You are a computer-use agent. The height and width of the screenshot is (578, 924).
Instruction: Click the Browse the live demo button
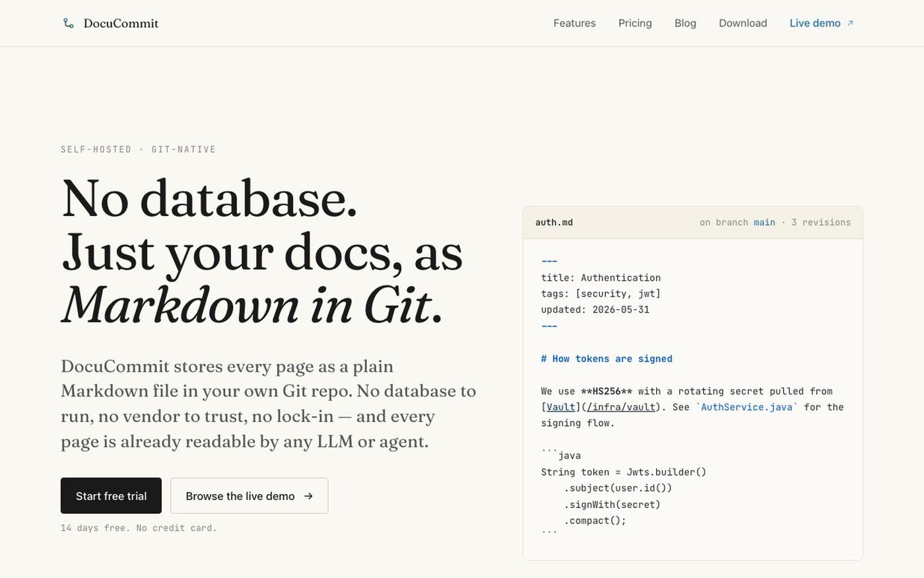(249, 495)
